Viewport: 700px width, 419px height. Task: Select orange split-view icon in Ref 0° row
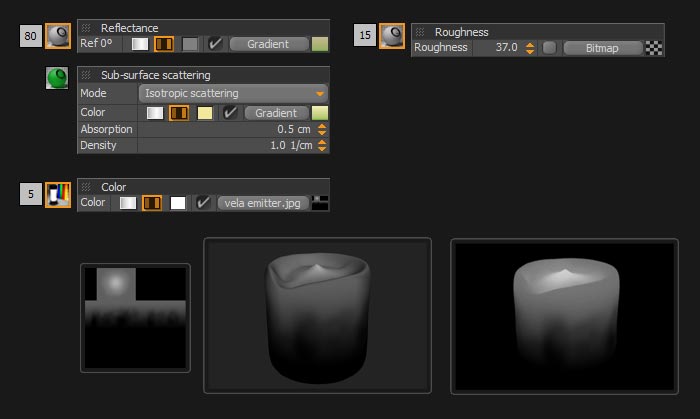[x=165, y=44]
